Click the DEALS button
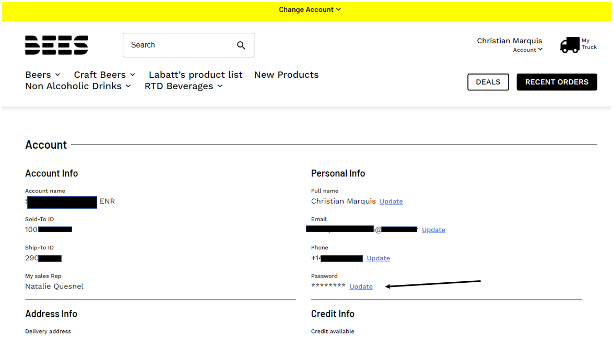614x360 pixels. 488,82
